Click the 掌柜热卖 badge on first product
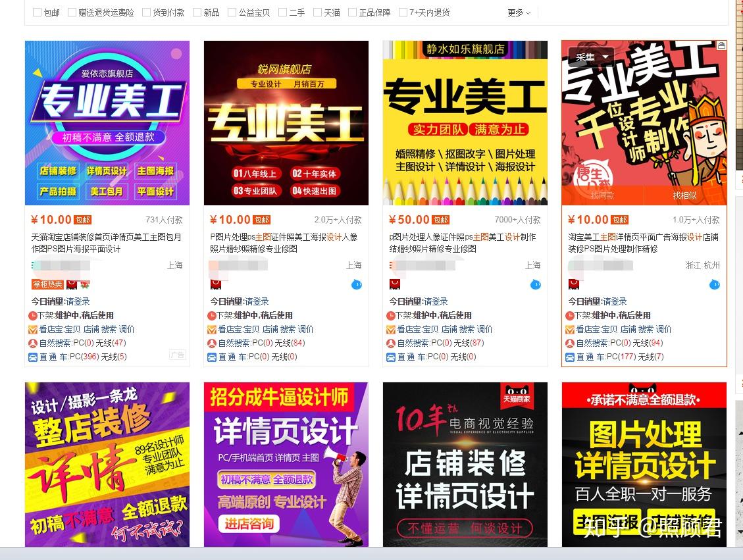 (x=48, y=284)
